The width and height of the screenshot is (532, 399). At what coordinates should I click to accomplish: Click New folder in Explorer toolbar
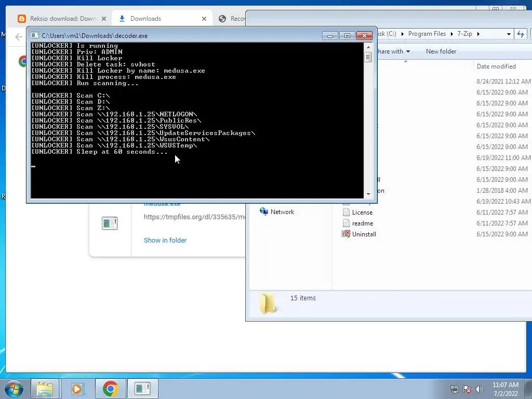(441, 51)
